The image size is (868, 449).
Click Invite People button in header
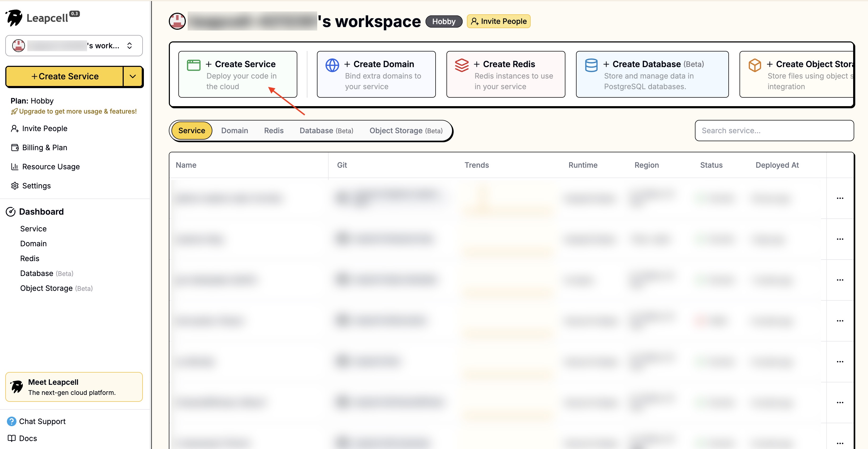[498, 21]
